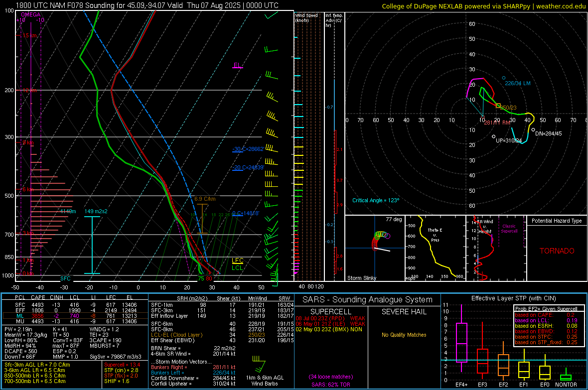Click the 'SigSvr = 79867 m3/s3' value
The width and height of the screenshot is (588, 390).
click(116, 357)
